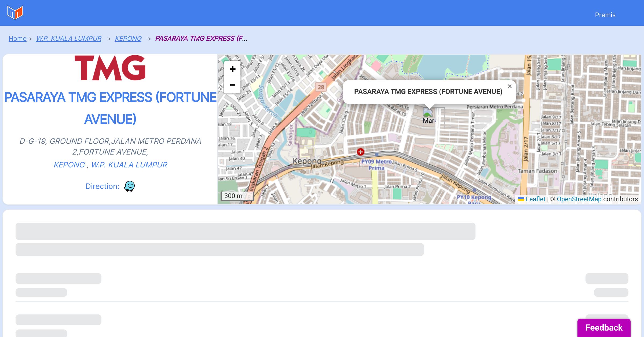Screen dimensions: 644x337
Task: Select the KEPONG link under the address
Action: tap(69, 165)
